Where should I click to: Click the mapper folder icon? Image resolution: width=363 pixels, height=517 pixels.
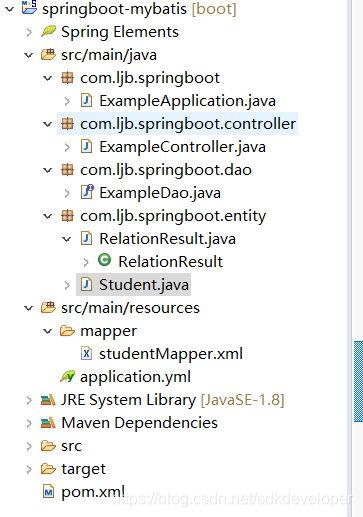click(x=67, y=331)
